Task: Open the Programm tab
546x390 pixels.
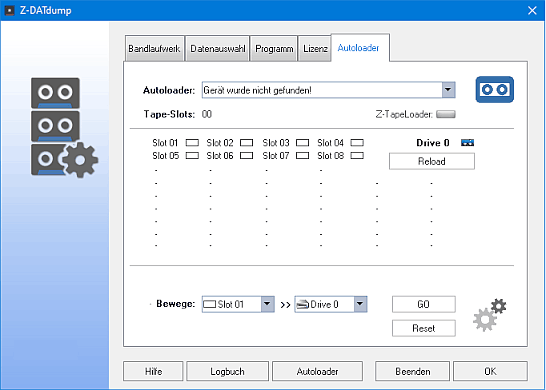Action: [274, 48]
